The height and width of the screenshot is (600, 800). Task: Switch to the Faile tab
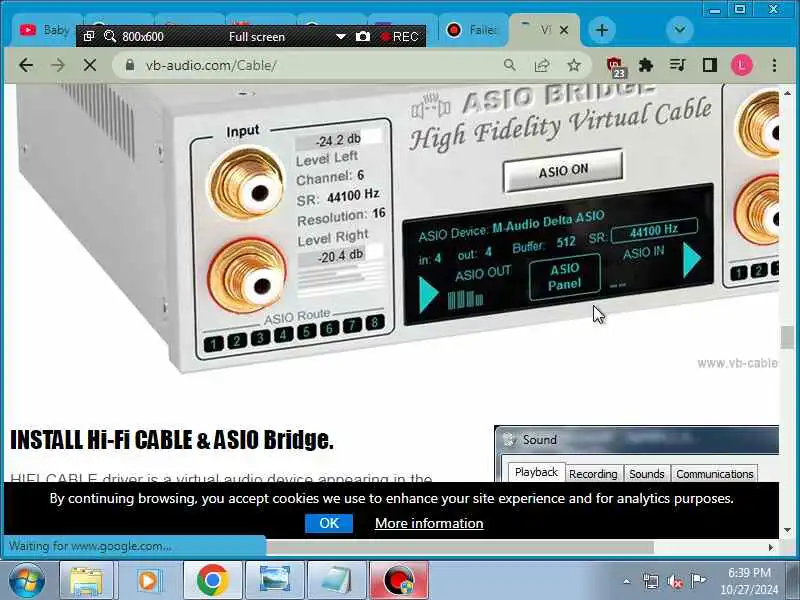pos(472,30)
